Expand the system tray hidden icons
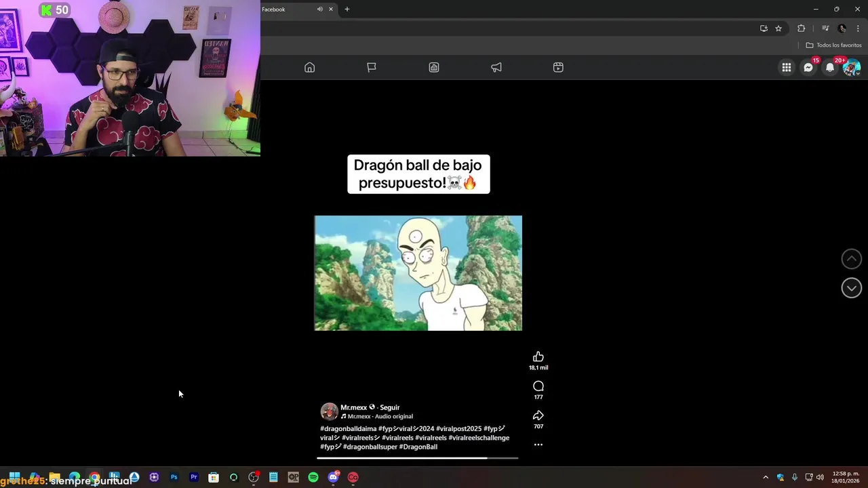 click(x=766, y=477)
